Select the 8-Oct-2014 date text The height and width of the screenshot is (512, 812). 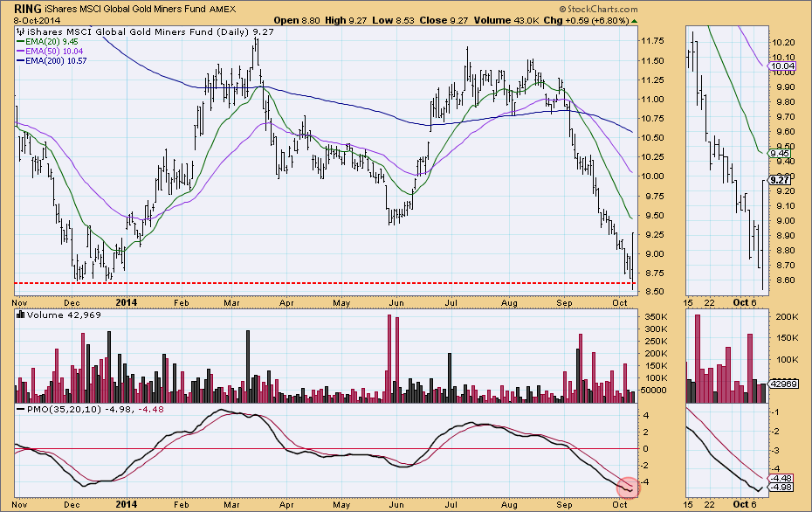coord(37,21)
